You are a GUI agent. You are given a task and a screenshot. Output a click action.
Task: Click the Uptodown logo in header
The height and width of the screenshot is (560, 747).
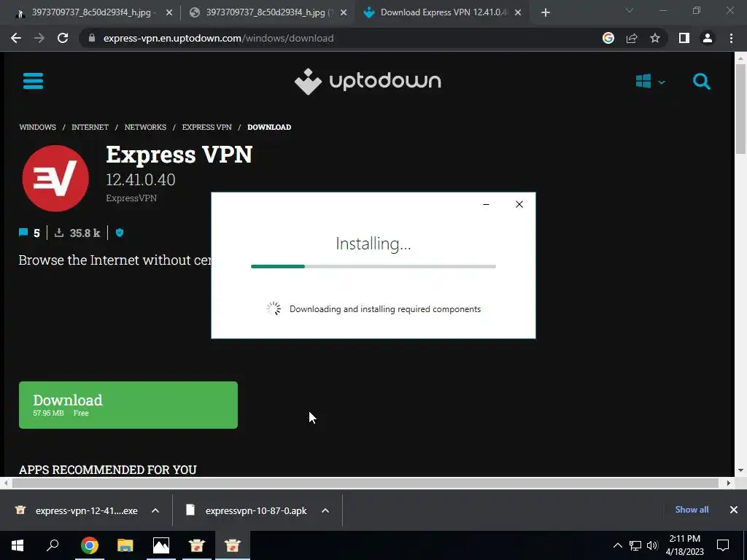coord(368,81)
